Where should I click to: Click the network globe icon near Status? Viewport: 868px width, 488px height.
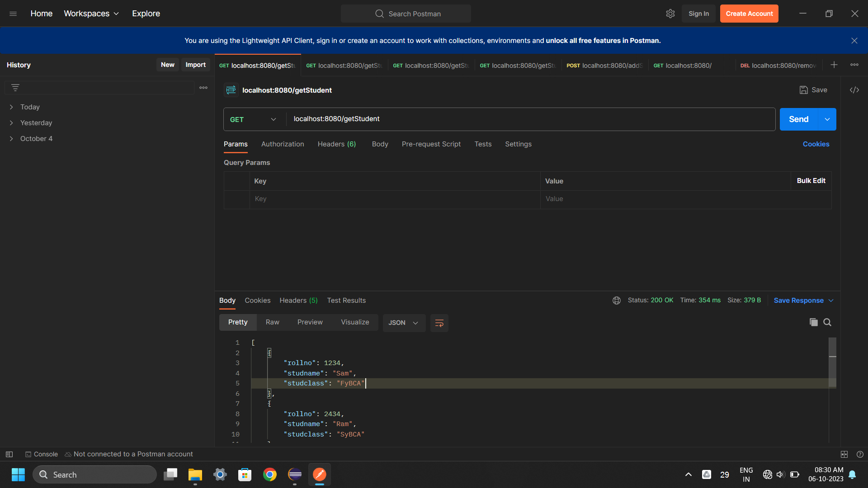pyautogui.click(x=616, y=300)
